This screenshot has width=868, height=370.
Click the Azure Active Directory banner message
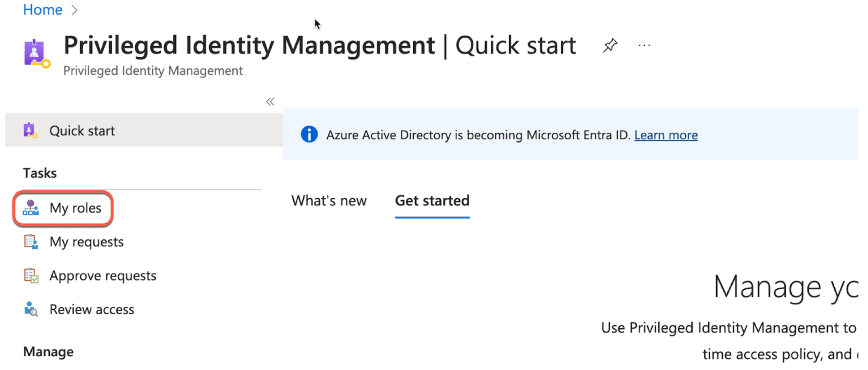[478, 135]
